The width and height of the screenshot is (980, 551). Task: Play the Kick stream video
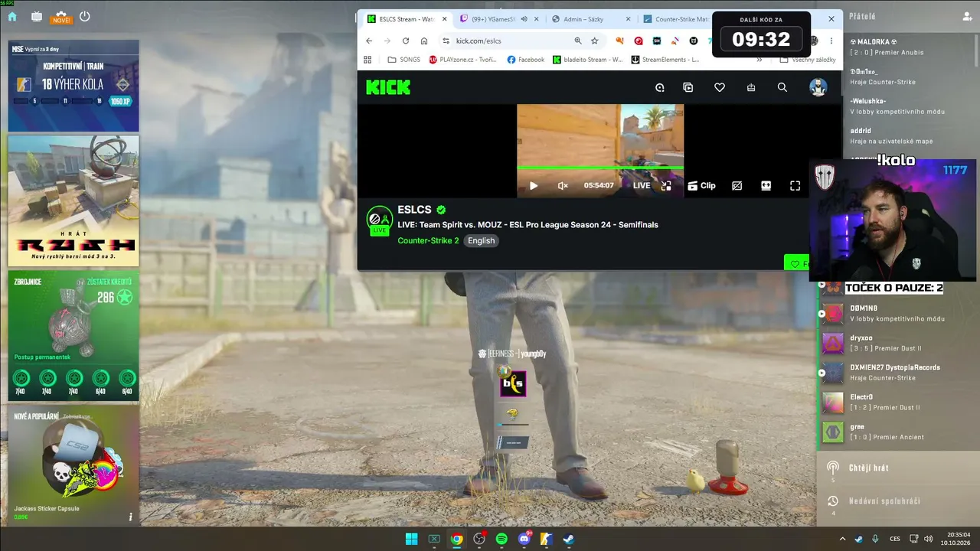(x=534, y=185)
